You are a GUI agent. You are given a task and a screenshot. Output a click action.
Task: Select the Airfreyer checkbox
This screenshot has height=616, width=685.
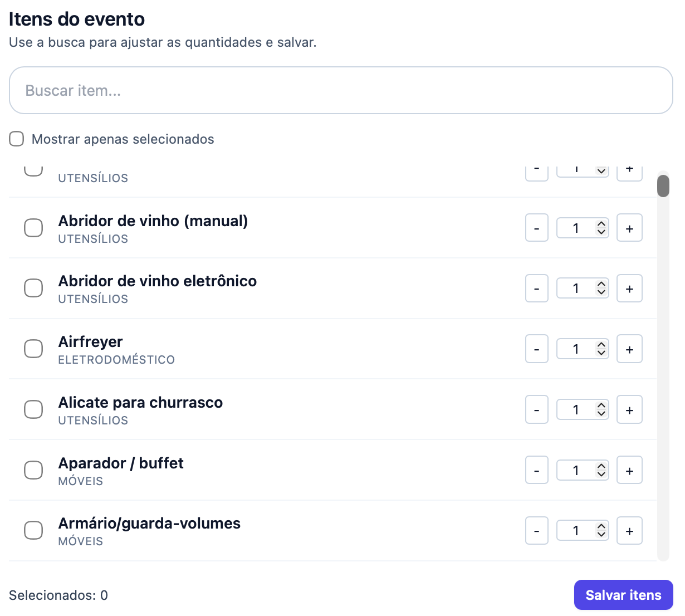tap(33, 348)
